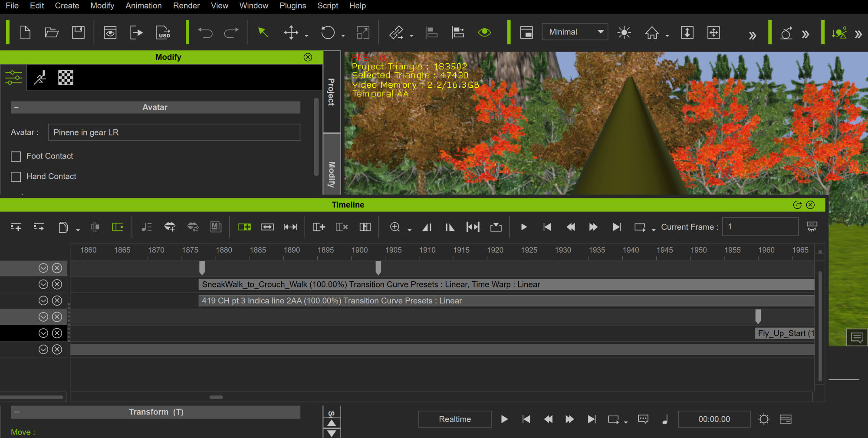Redo the last action

tap(231, 33)
